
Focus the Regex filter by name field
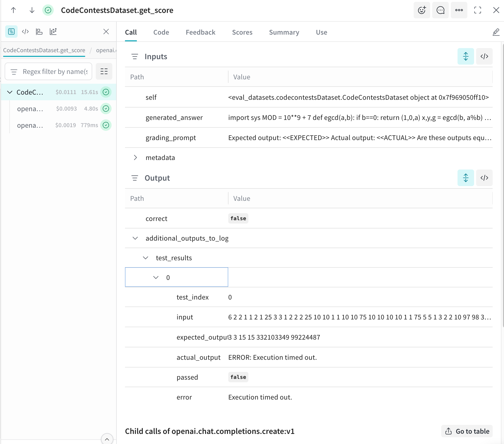[x=55, y=72]
